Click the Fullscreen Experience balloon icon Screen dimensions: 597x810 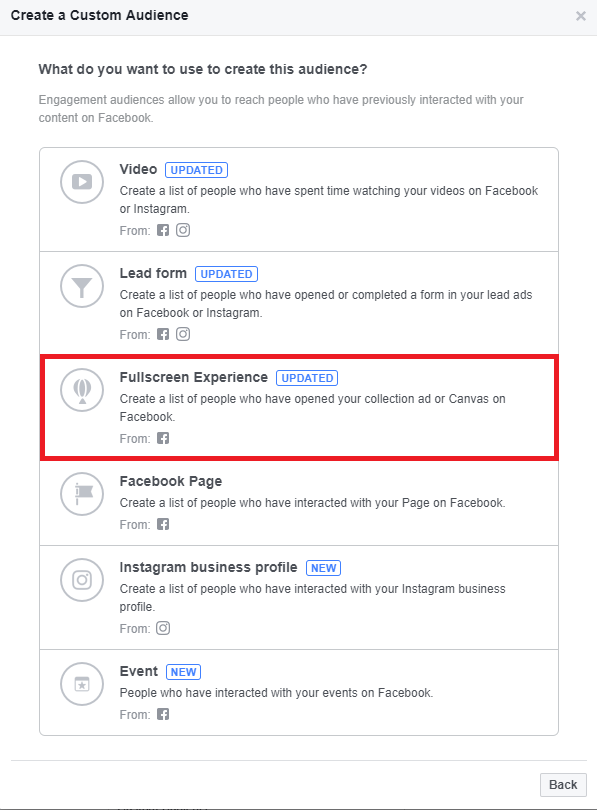tap(82, 390)
